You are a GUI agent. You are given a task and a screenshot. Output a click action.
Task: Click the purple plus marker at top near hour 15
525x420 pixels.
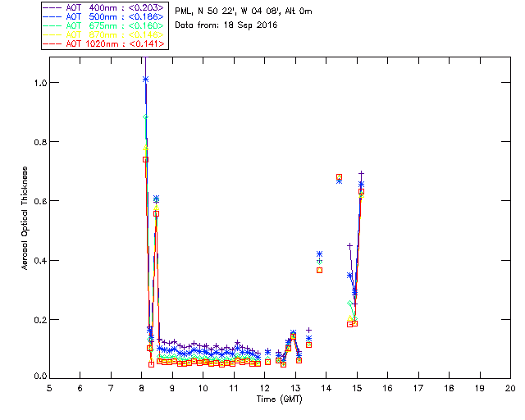(361, 173)
